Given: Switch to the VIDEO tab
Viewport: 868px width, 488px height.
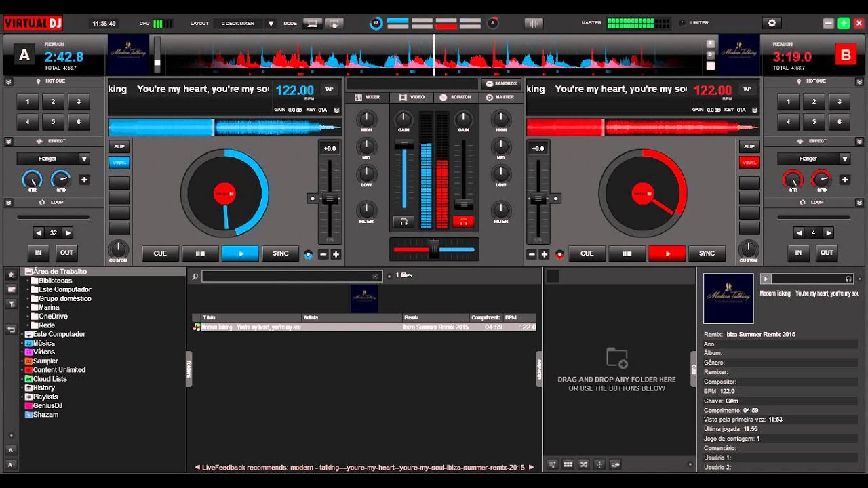Looking at the screenshot, I should [x=412, y=98].
